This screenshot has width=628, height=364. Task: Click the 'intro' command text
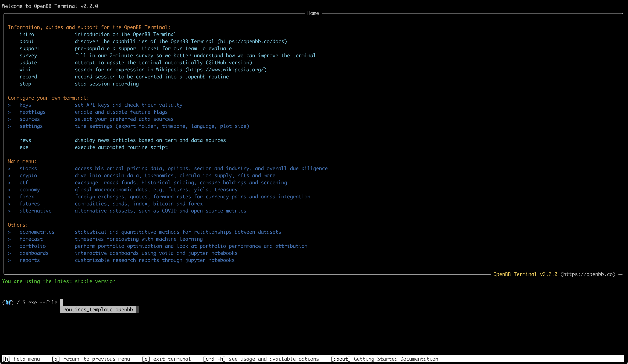tap(27, 34)
